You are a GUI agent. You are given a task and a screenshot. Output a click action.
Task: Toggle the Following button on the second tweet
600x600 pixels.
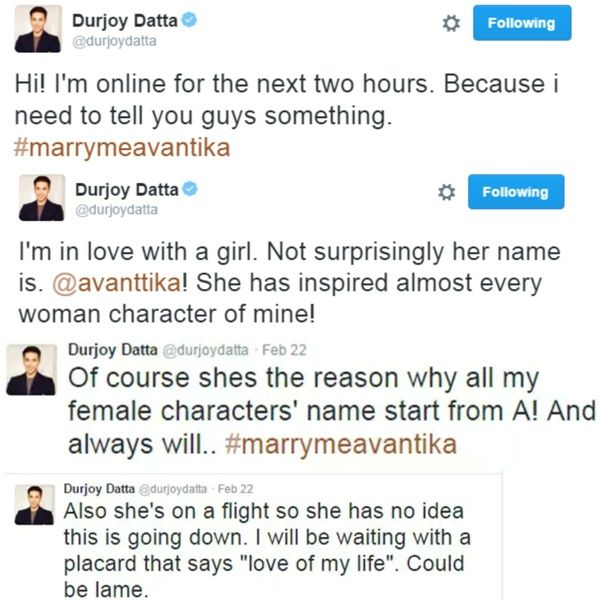[x=516, y=192]
